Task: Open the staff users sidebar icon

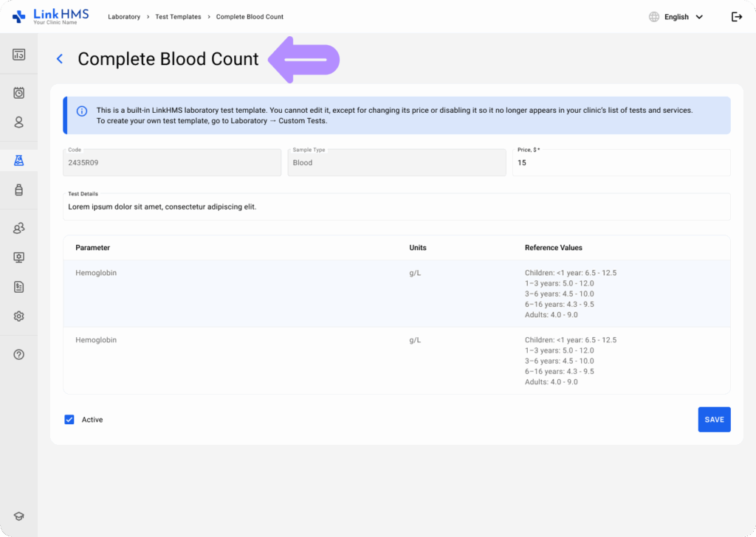Action: click(18, 228)
